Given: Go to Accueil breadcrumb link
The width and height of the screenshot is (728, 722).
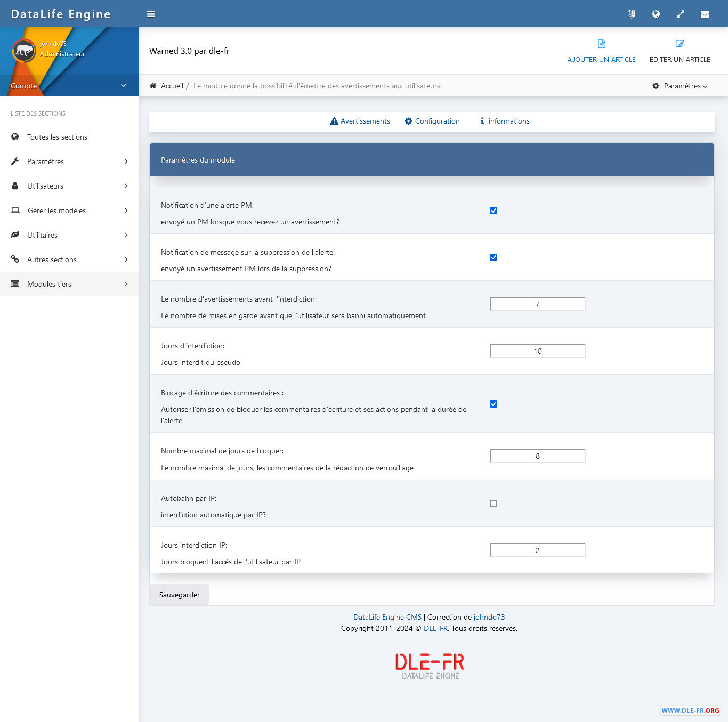Looking at the screenshot, I should tap(172, 86).
